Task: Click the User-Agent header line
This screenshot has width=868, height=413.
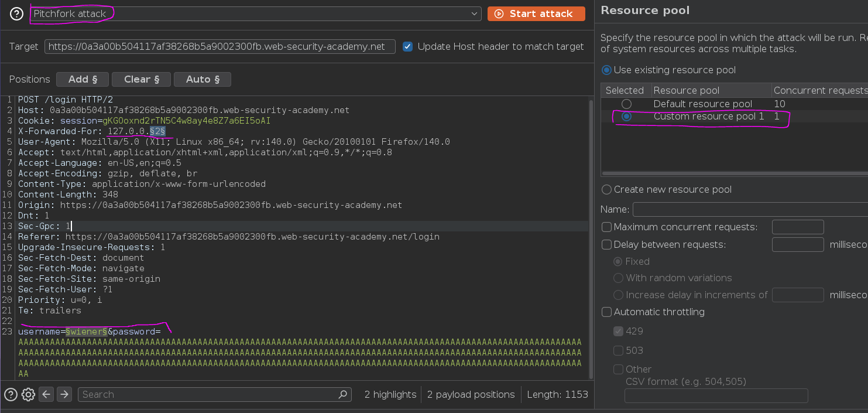Action: click(234, 142)
